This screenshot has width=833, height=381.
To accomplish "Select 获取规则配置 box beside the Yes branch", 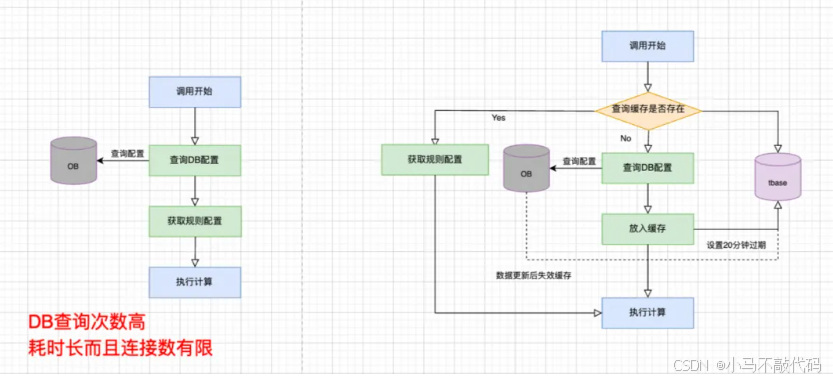I will (435, 159).
